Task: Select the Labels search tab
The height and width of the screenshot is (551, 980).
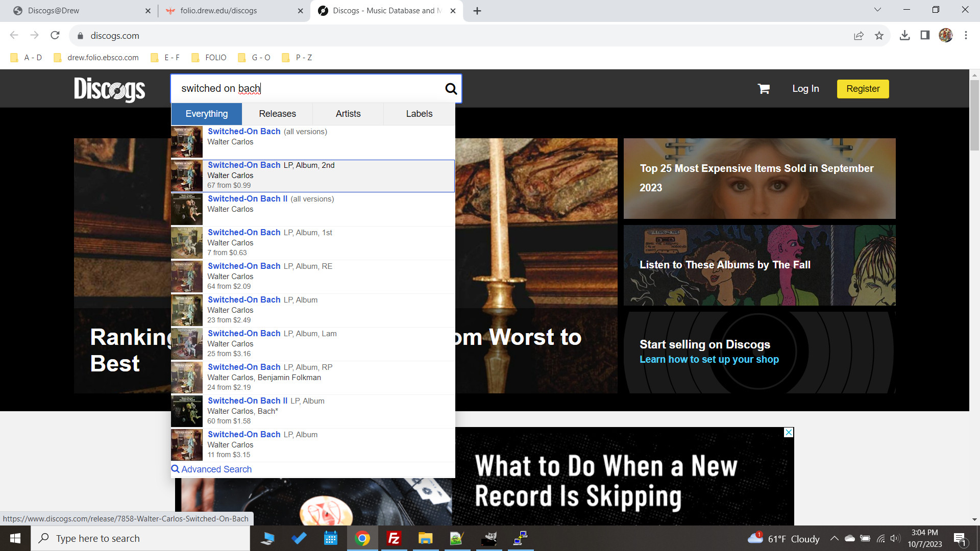Action: [419, 114]
